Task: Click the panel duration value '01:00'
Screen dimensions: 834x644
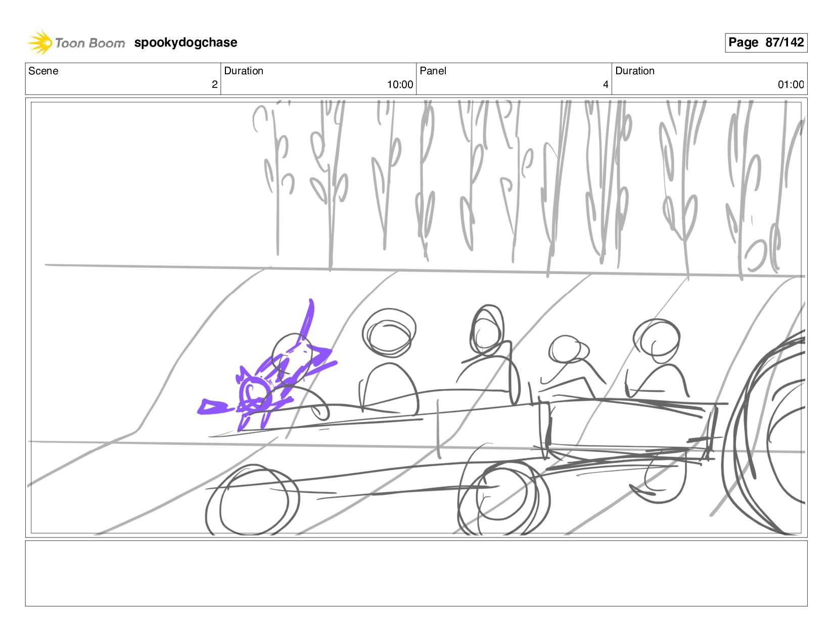Action: (x=791, y=85)
